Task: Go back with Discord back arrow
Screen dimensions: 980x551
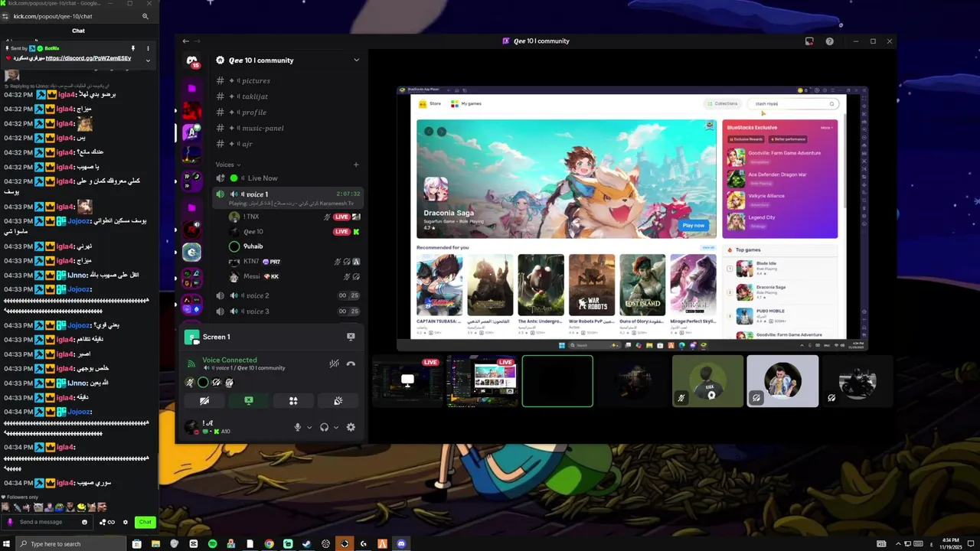Action: 185,41
